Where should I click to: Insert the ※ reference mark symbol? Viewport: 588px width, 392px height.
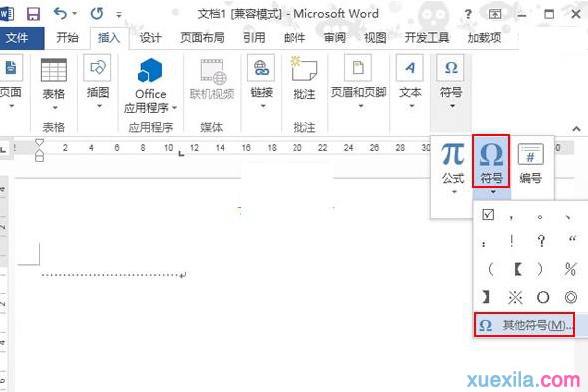coord(515,298)
